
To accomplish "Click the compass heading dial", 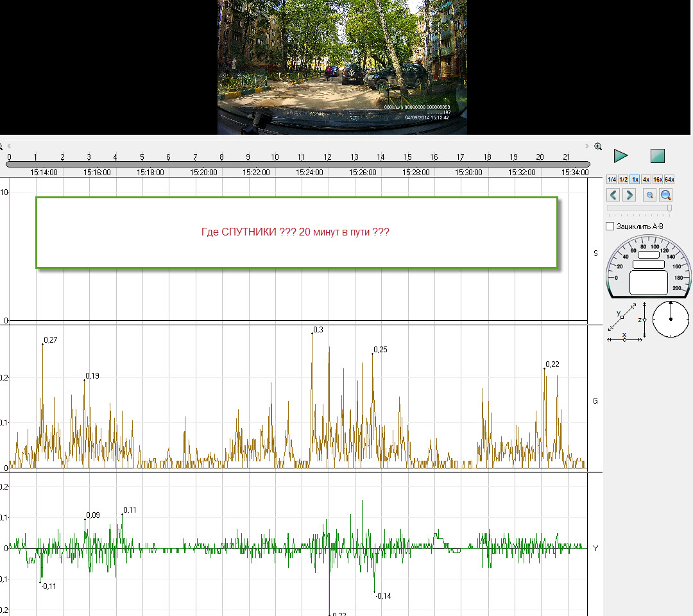I will [671, 319].
